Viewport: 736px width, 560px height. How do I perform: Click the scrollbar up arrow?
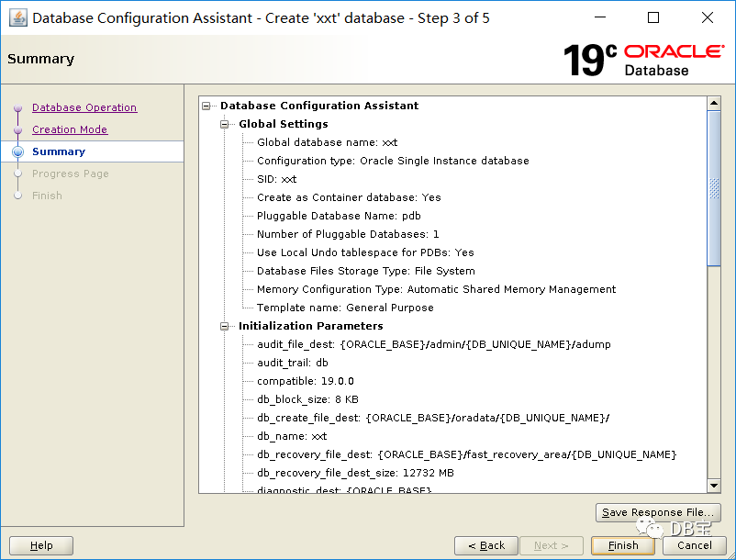pyautogui.click(x=714, y=103)
